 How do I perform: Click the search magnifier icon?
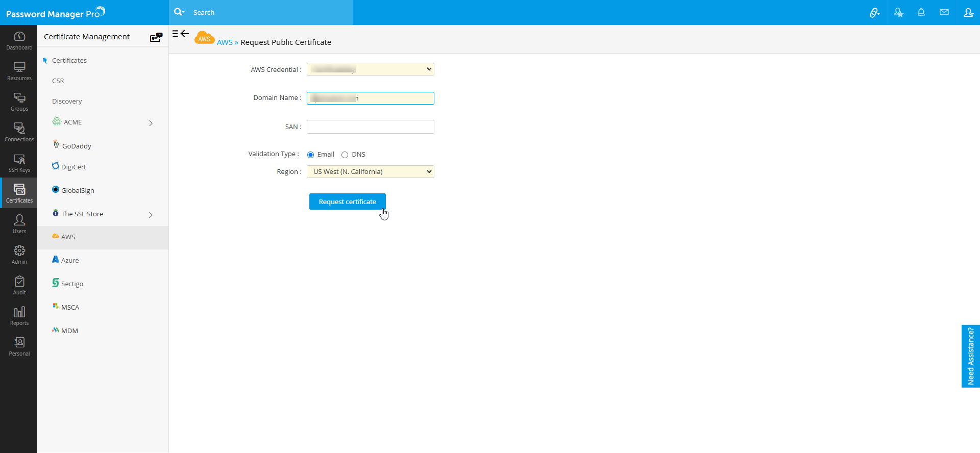(x=179, y=12)
